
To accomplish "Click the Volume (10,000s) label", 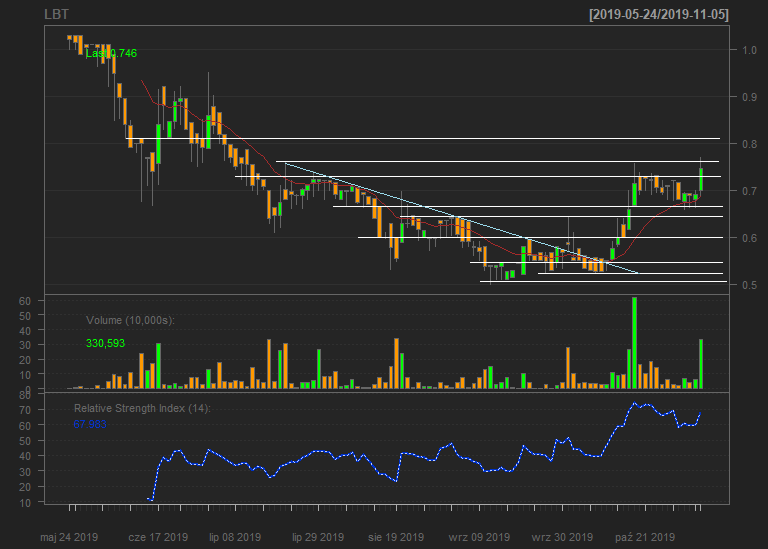I will (x=130, y=320).
